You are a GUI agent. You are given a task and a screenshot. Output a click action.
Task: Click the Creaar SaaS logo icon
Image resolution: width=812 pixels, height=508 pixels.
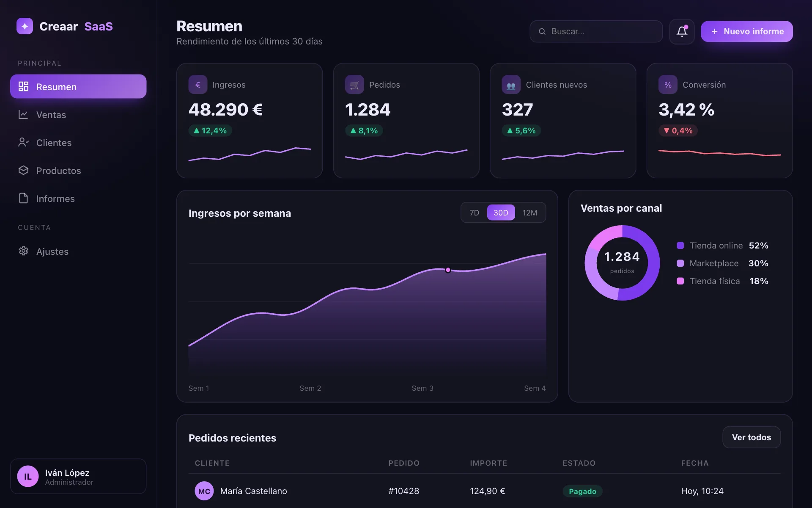pyautogui.click(x=25, y=26)
